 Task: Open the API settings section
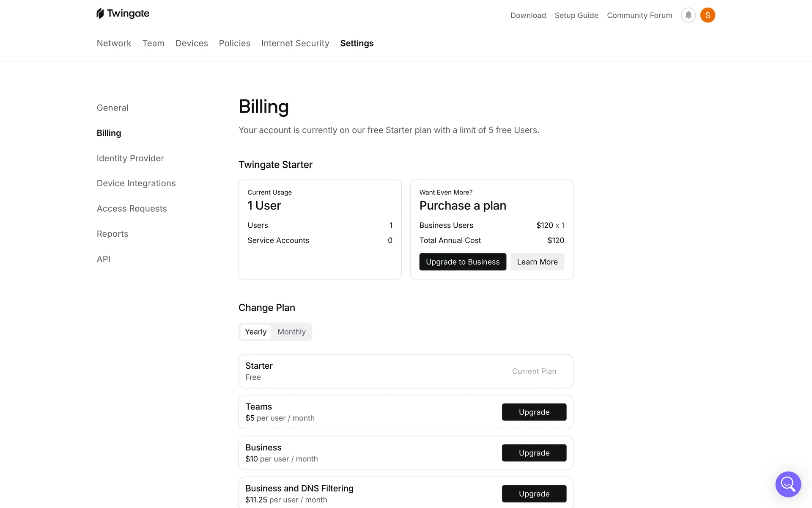104,259
